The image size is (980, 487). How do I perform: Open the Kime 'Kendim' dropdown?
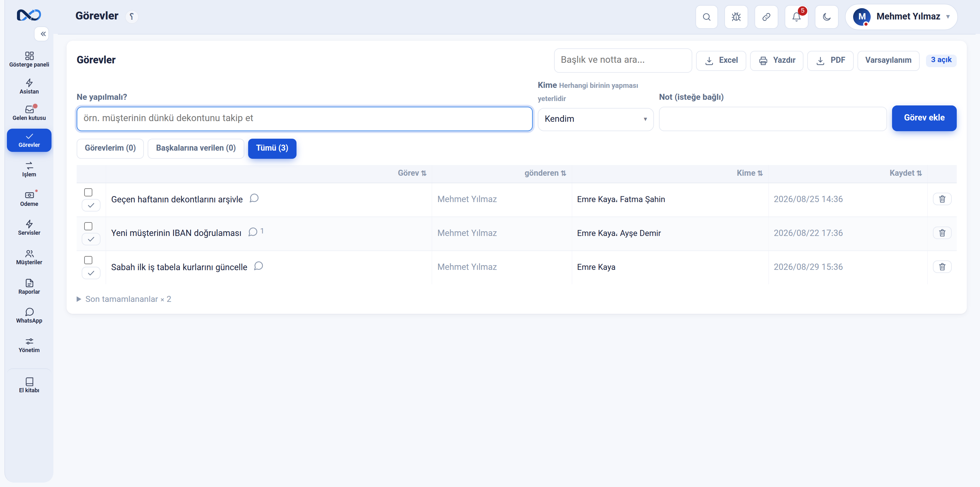(595, 119)
